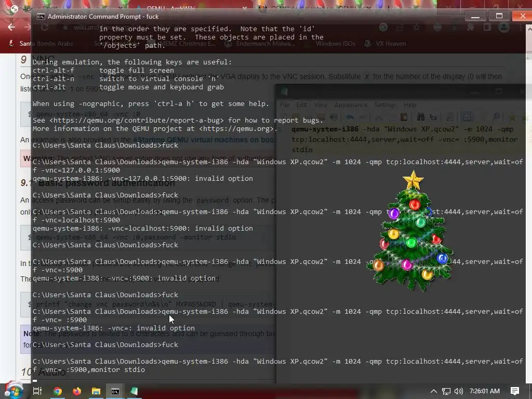Open the Appearance menu in the text editor
The width and height of the screenshot is (532, 399).
click(x=351, y=105)
